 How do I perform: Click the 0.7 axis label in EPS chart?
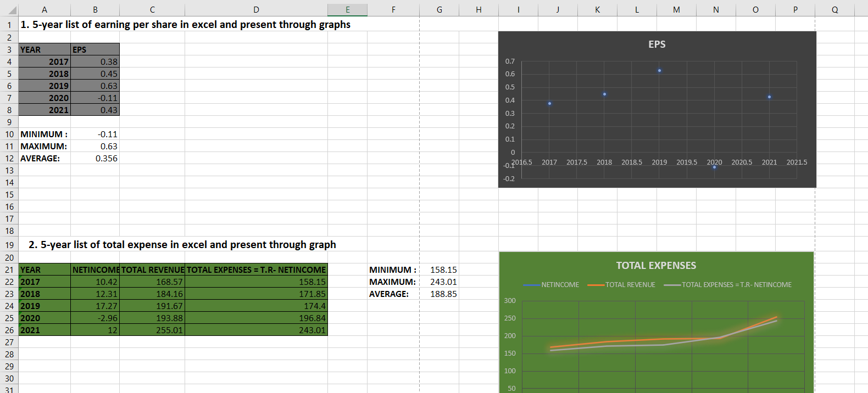[x=510, y=61]
